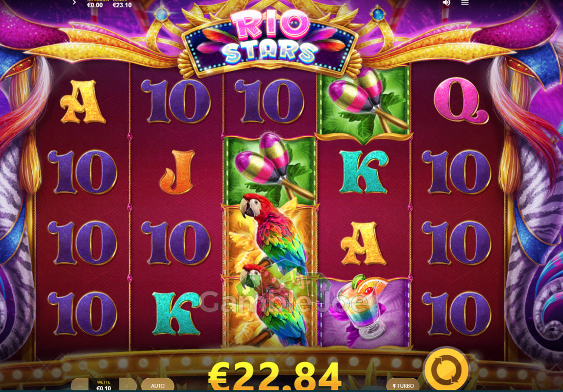563x392 pixels.
Task: Open the hamburger menu
Action: click(x=465, y=3)
